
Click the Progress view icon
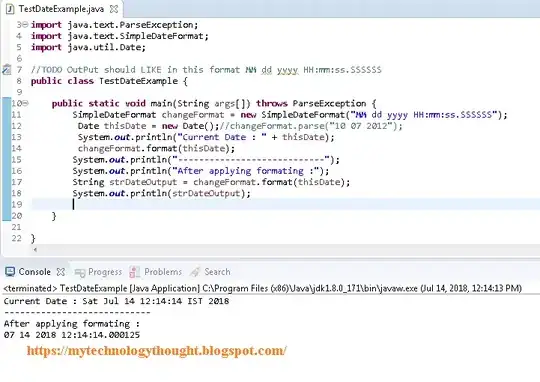click(80, 273)
